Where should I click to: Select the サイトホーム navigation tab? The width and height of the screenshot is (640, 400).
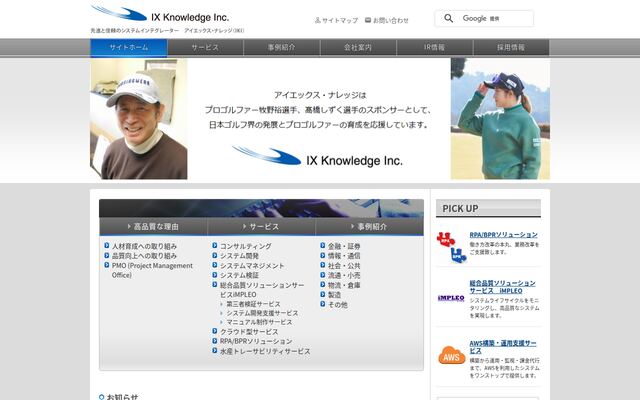coord(129,47)
